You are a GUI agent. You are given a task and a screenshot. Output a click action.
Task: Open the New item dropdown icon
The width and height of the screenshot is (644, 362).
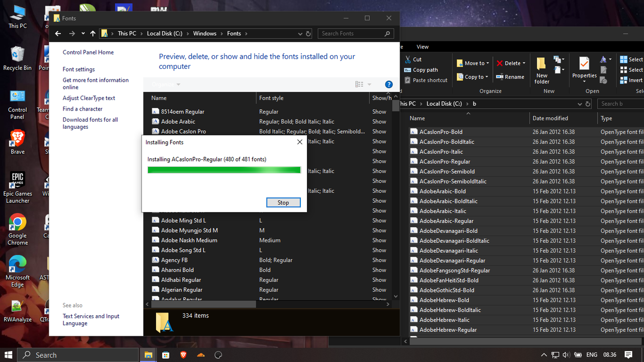[558, 60]
